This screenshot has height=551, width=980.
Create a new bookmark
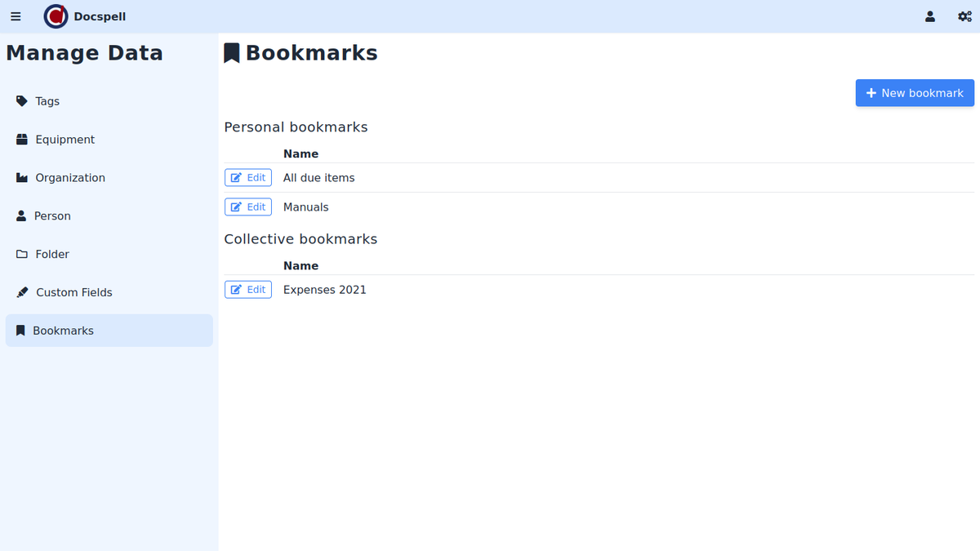[x=915, y=93]
